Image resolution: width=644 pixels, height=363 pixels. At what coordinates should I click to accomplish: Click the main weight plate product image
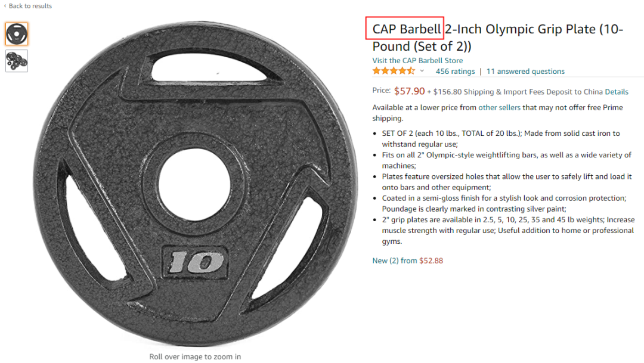195,184
